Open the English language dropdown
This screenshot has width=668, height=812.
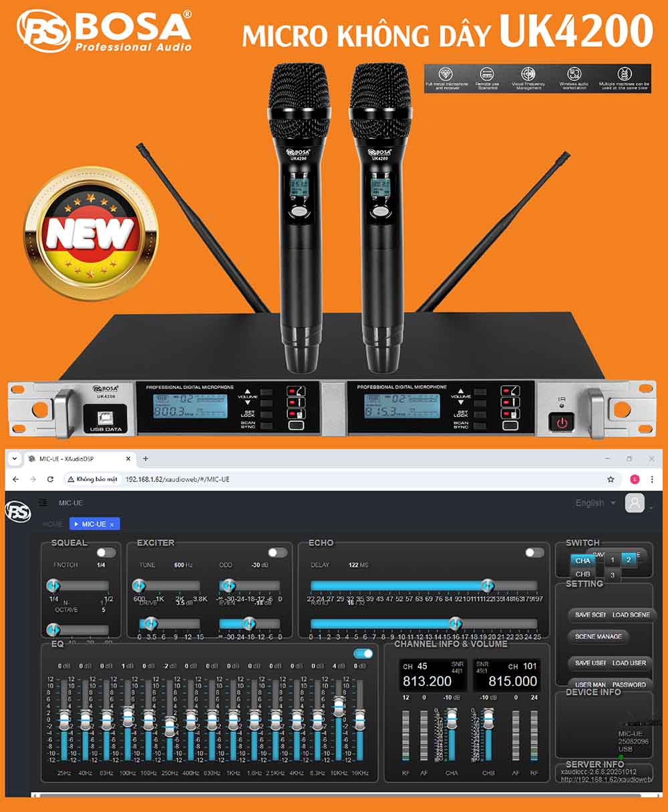[596, 503]
